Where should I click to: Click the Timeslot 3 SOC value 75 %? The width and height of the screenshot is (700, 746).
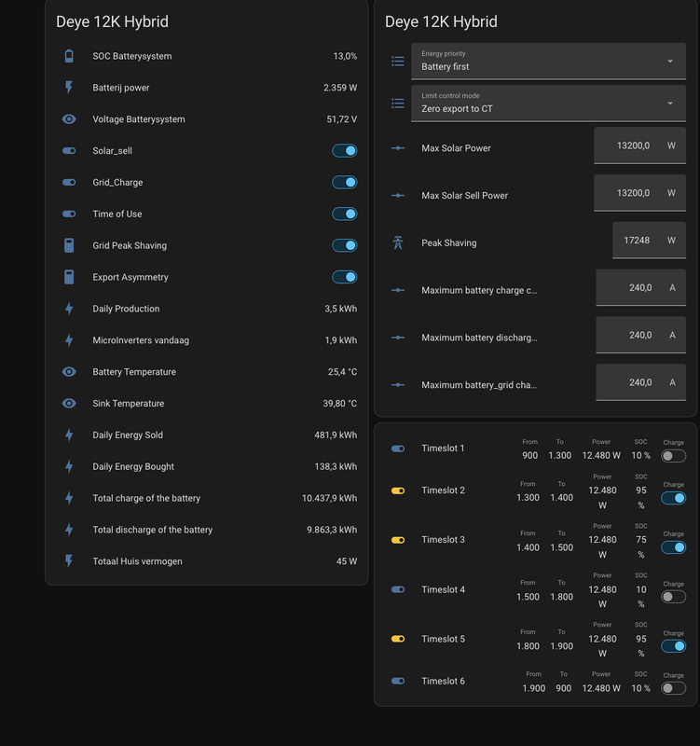tap(641, 546)
